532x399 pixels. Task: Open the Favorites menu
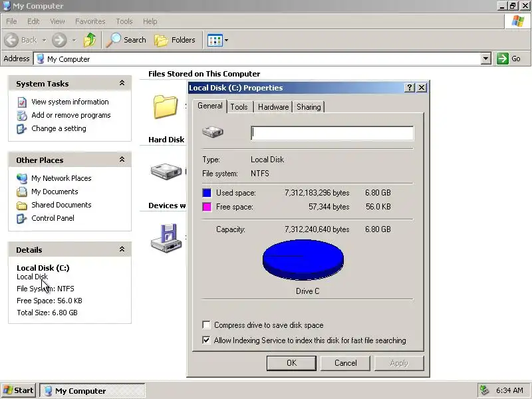pyautogui.click(x=90, y=21)
